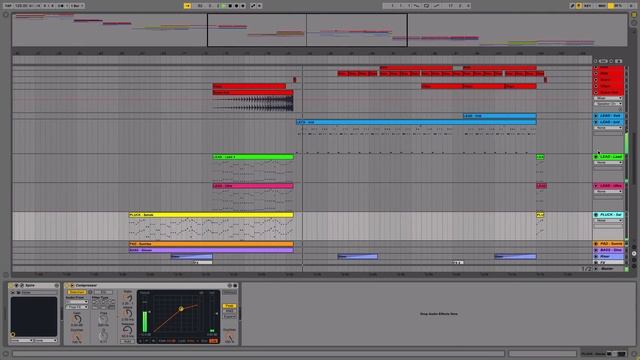
Task: Open None dropdown under LEAD - Ultra track
Action: (x=608, y=191)
